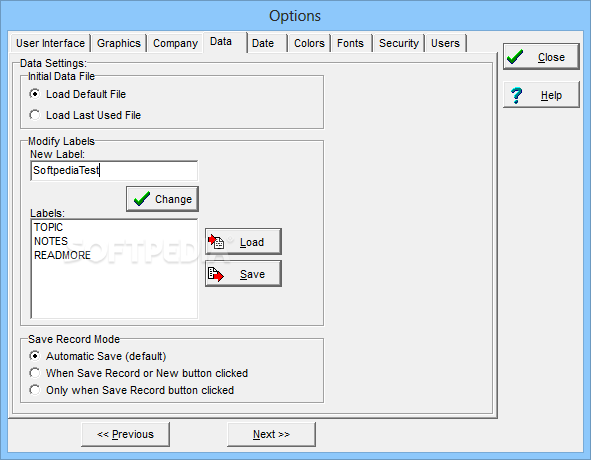
Task: Select Load Default File radio button
Action: click(35, 94)
